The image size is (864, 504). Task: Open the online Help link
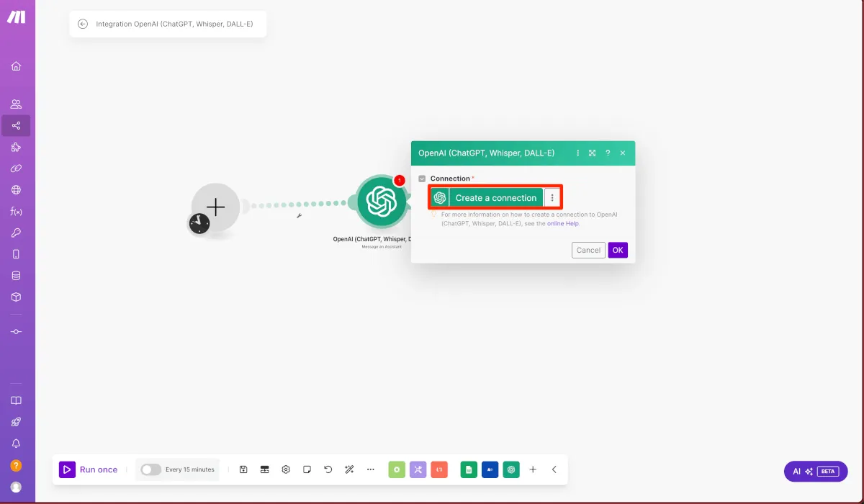563,223
